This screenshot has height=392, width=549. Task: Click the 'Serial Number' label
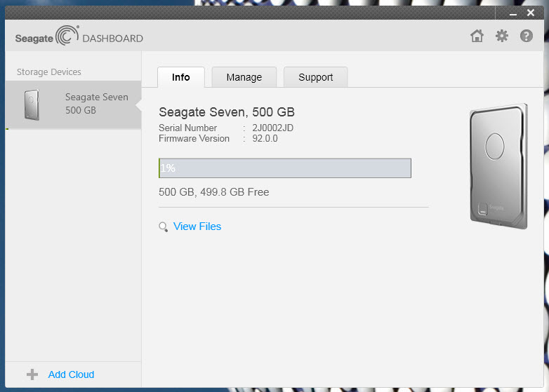coord(187,128)
